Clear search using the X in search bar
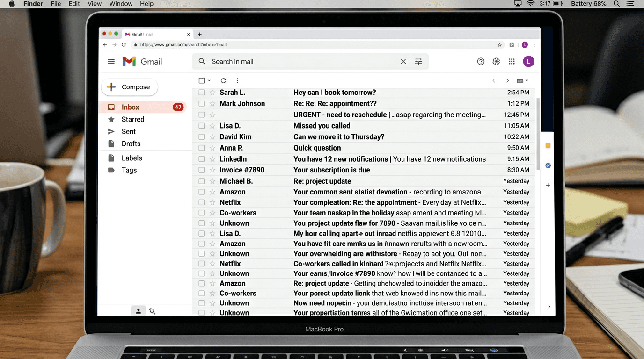This screenshot has height=359, width=644. tap(403, 61)
